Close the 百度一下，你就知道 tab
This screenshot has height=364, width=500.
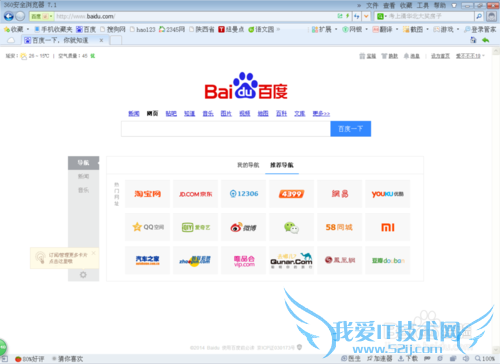[x=101, y=40]
